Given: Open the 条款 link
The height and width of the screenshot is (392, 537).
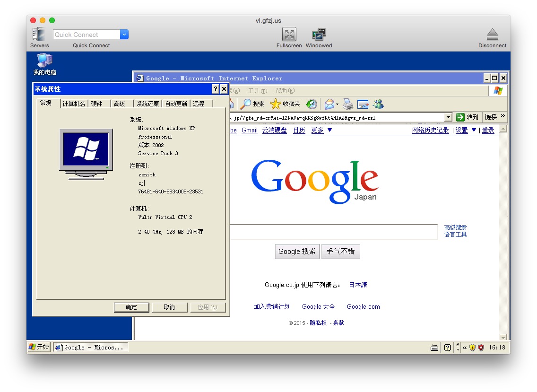Looking at the screenshot, I should click(x=339, y=323).
